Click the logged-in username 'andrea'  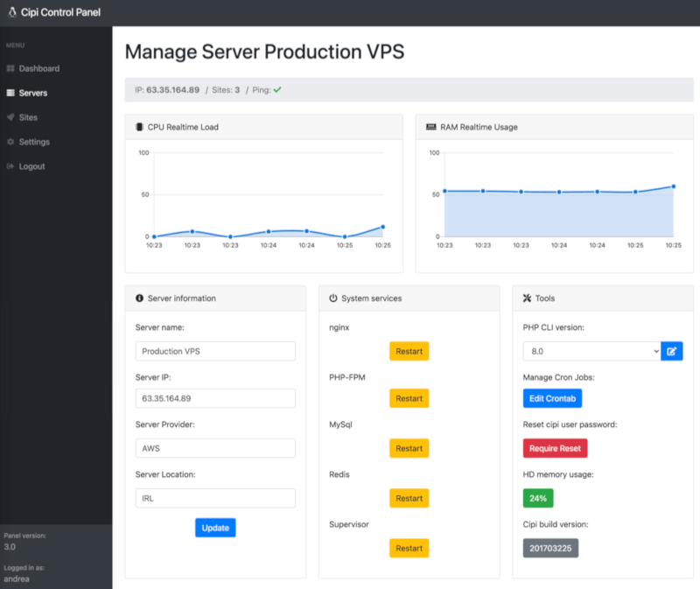tap(17, 578)
